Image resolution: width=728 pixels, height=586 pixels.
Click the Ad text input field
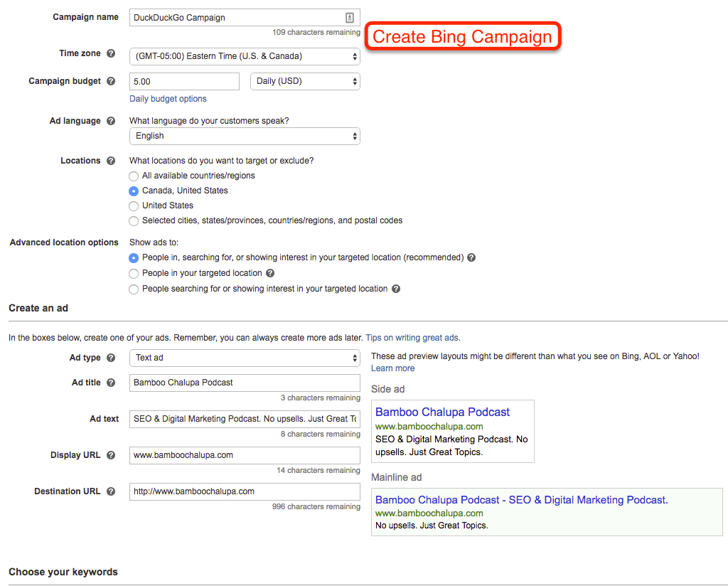click(245, 419)
